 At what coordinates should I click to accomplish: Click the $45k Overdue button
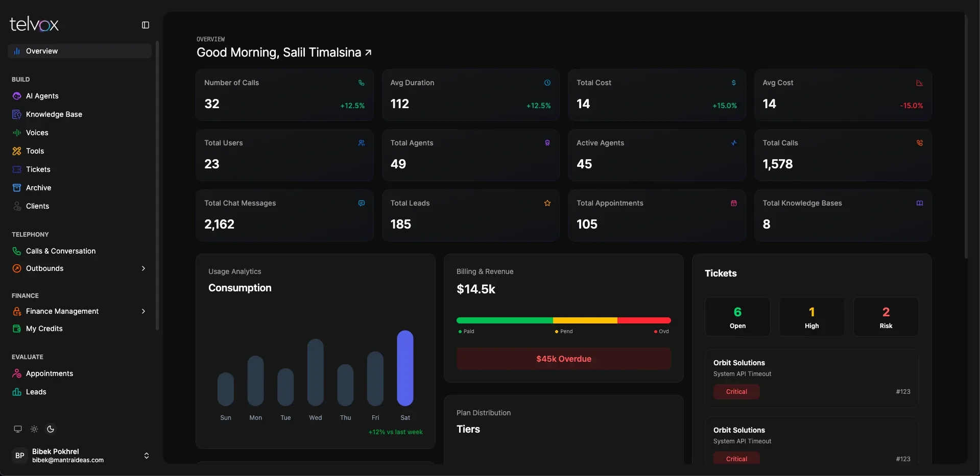point(564,359)
